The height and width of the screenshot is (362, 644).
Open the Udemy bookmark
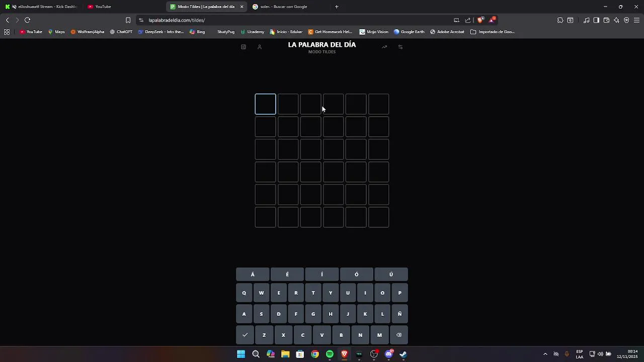[253, 32]
